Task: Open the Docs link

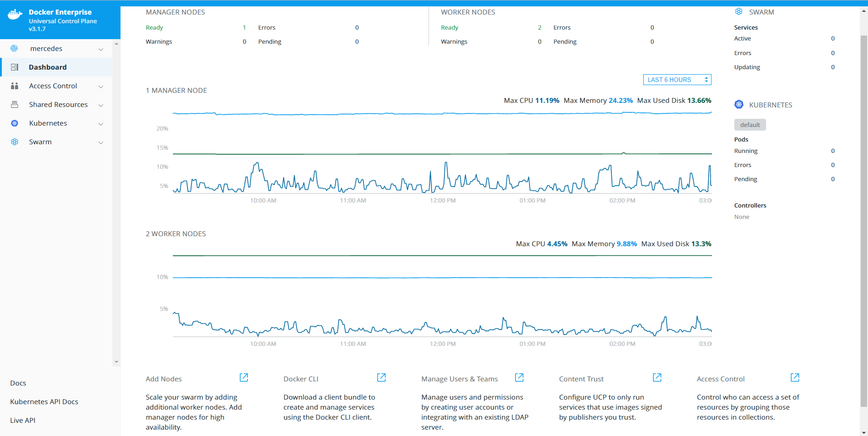Action: click(x=18, y=383)
